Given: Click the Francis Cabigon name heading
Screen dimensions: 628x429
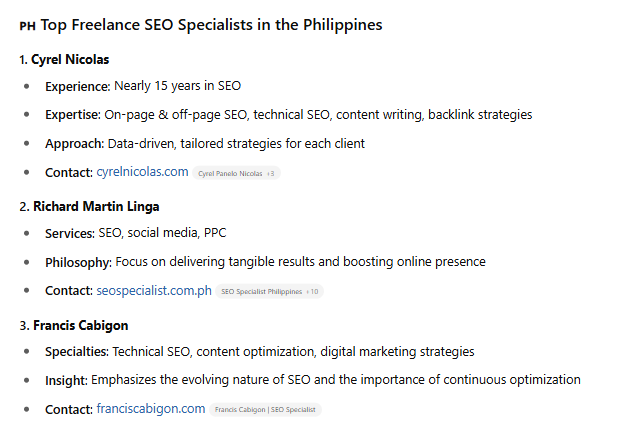Looking at the screenshot, I should 80,326.
